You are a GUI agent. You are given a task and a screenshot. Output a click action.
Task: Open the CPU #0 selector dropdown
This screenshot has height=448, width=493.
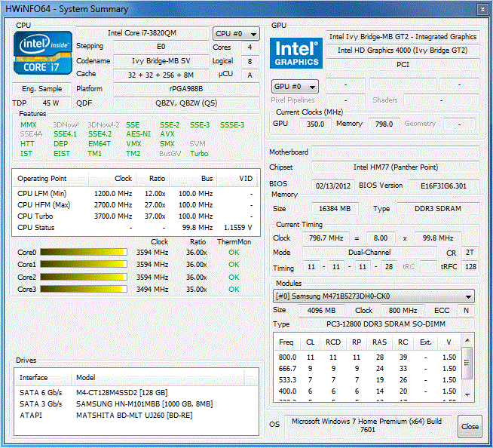coord(236,34)
